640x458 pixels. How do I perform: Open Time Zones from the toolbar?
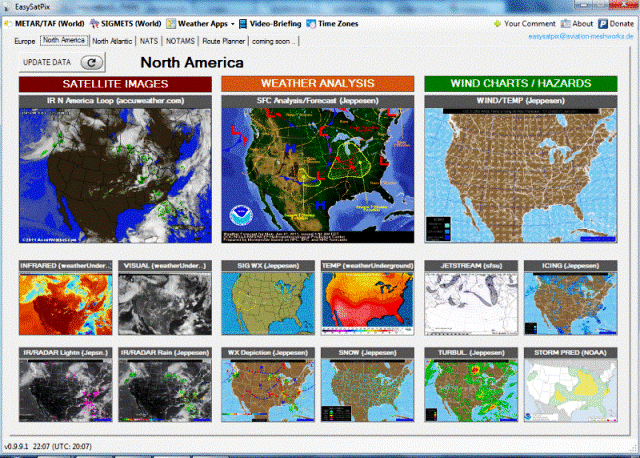[338, 24]
